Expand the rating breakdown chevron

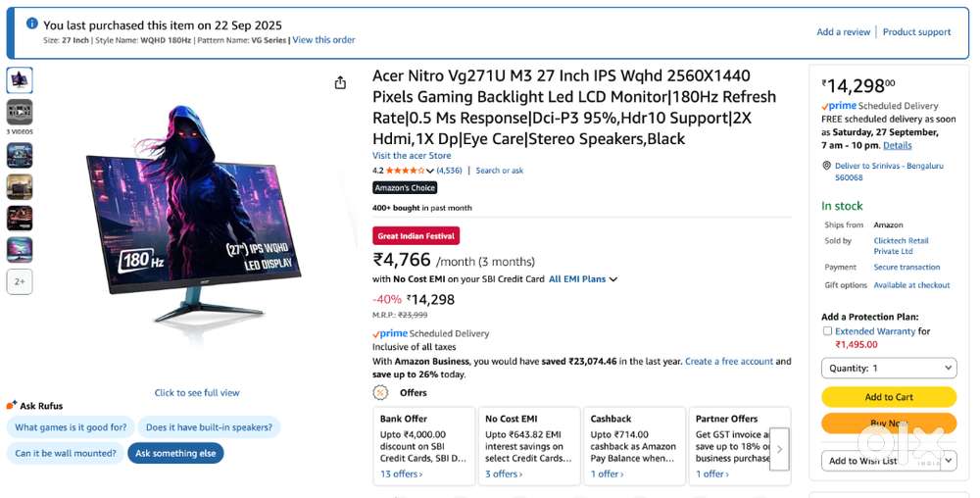(429, 171)
